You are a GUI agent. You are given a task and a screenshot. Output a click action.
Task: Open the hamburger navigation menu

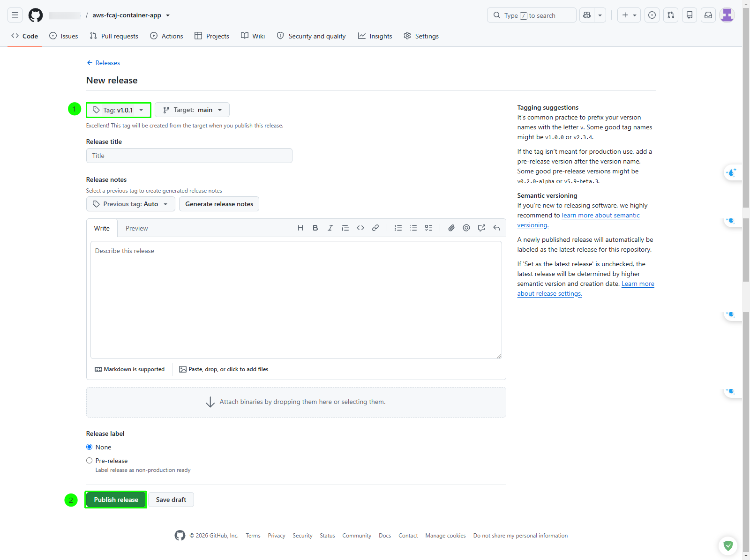point(15,15)
